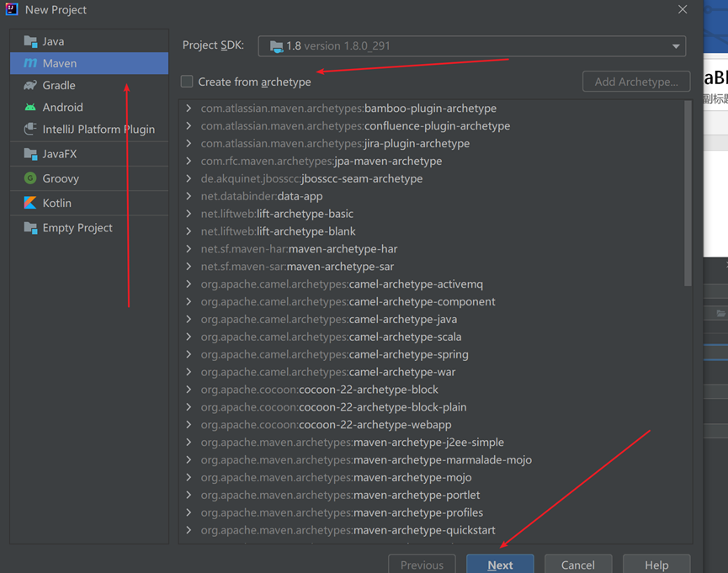This screenshot has height=573, width=728.
Task: Click the Previous button
Action: pyautogui.click(x=422, y=565)
